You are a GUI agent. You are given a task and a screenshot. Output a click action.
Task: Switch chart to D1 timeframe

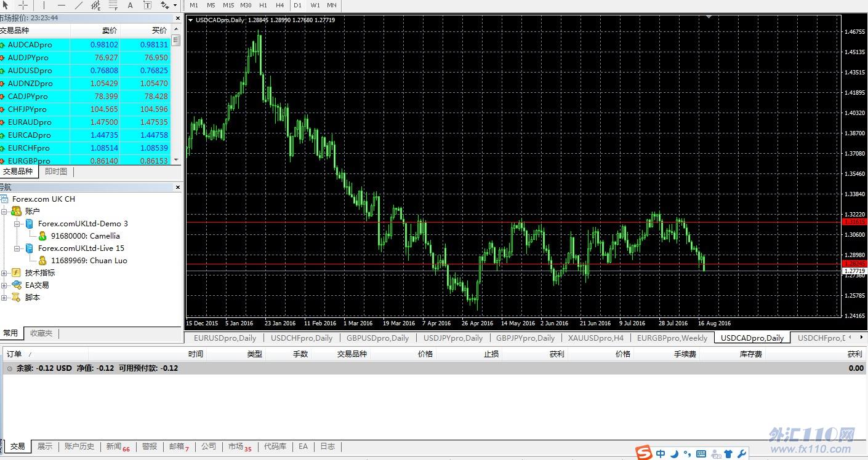tap(298, 5)
